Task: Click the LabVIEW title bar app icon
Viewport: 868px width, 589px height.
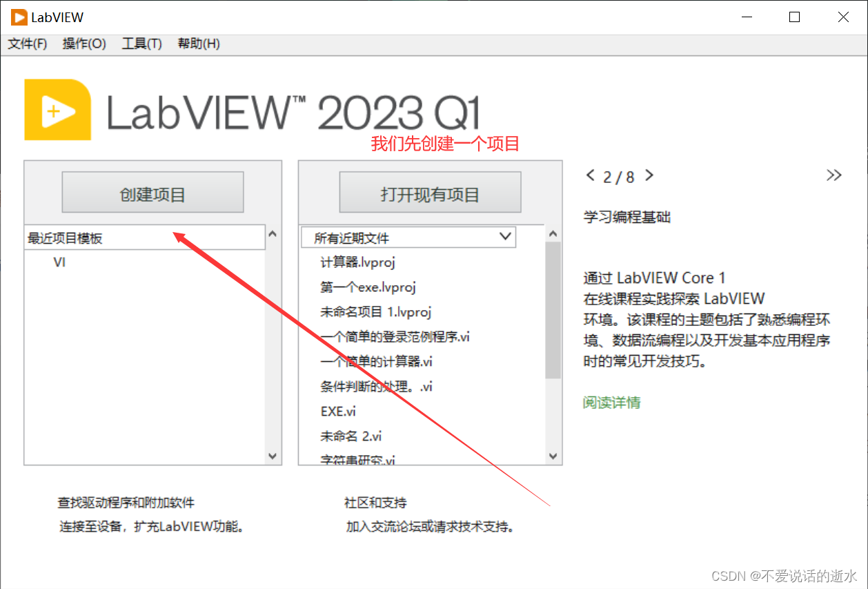Action: click(x=19, y=17)
